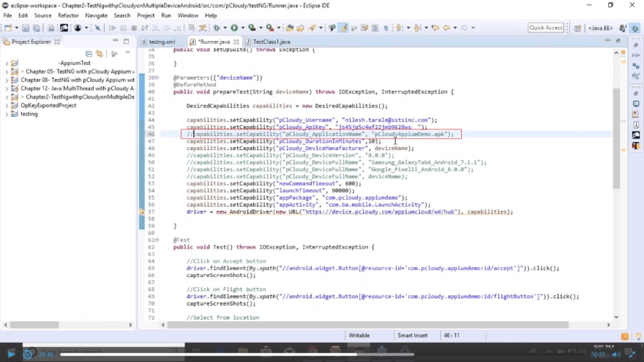
Task: Click the Smart Insert status entry
Action: coord(412,336)
